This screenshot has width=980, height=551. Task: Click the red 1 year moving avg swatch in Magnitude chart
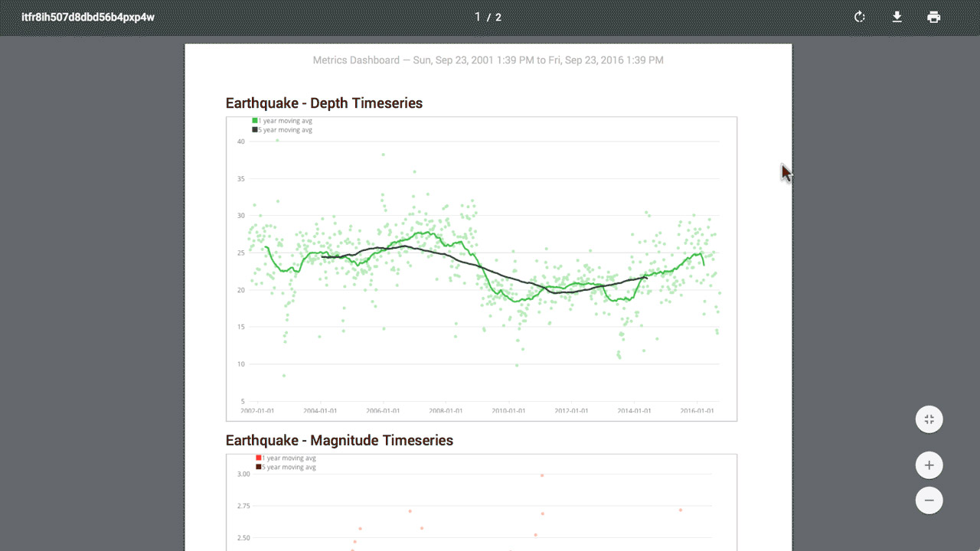tap(259, 458)
